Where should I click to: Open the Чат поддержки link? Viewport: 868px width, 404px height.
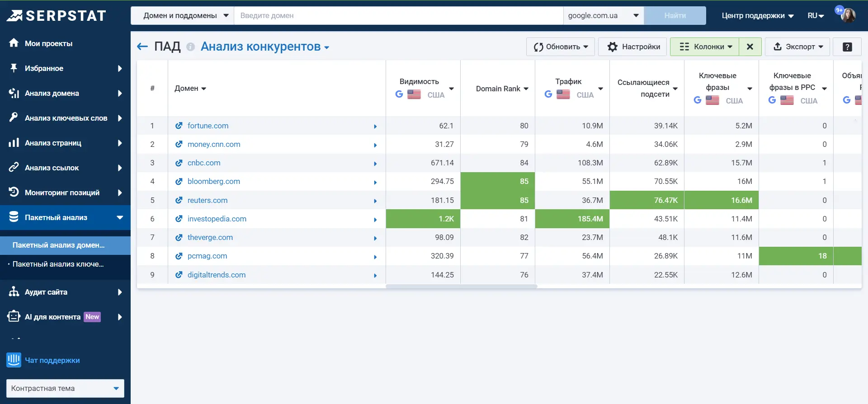pos(52,360)
